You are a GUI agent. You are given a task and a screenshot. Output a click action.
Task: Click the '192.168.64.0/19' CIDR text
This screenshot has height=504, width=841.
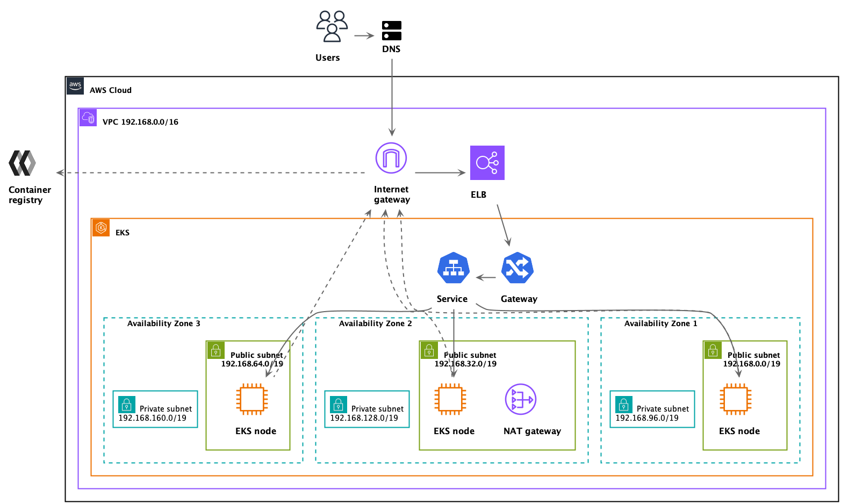(252, 364)
